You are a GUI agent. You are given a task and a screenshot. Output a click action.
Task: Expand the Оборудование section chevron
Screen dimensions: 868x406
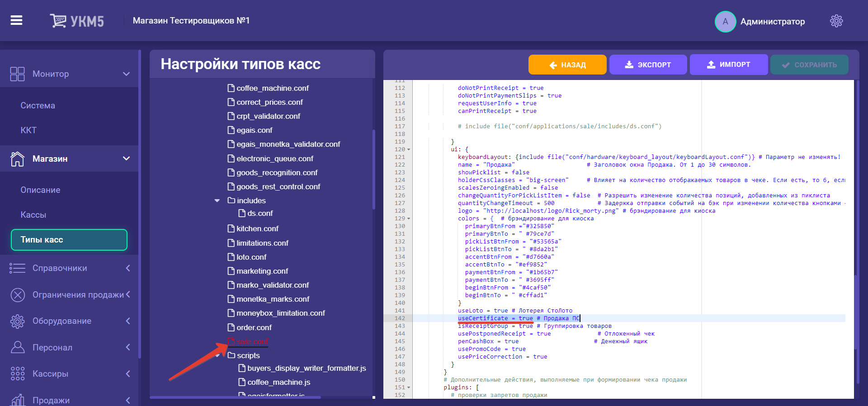[x=128, y=321]
